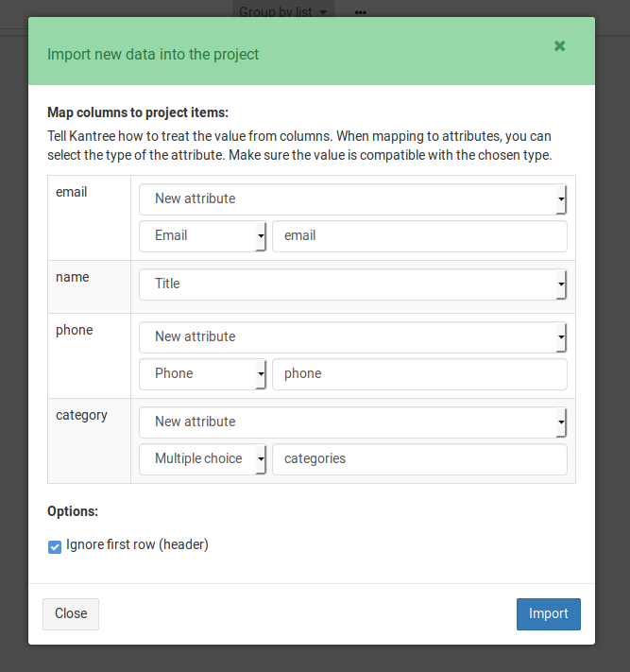Open the category column mapping dropdown

point(353,422)
